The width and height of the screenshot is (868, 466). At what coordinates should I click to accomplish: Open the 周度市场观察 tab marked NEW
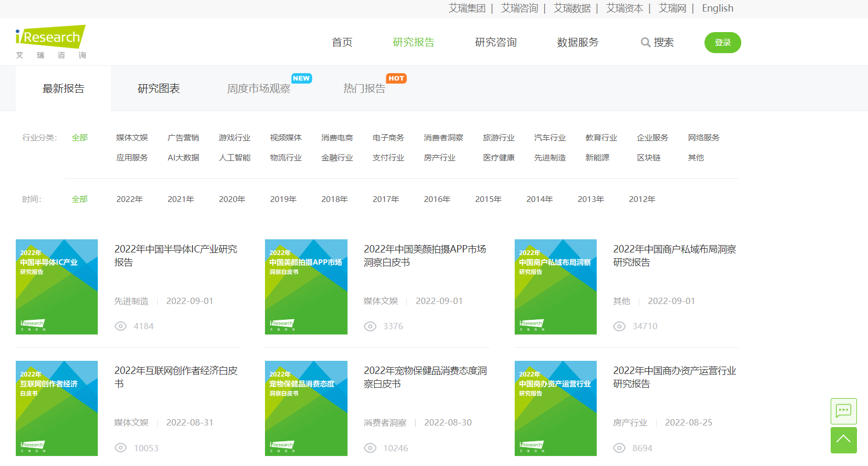(258, 88)
